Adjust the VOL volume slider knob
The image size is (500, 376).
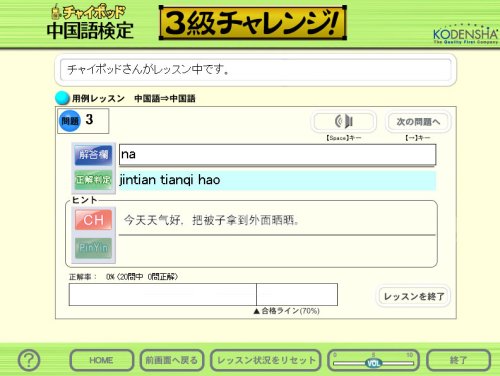click(373, 363)
